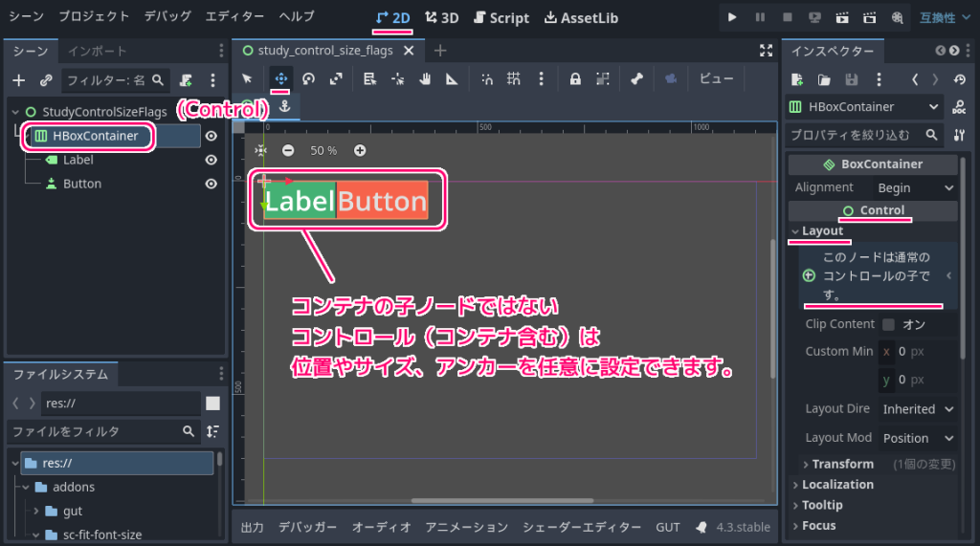Toggle the filesystem split view mode
The image size is (980, 546).
click(x=212, y=404)
